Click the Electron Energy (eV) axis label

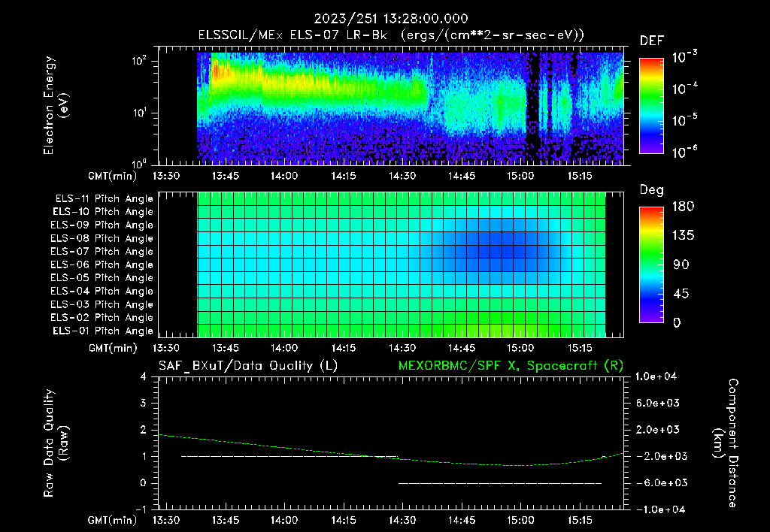point(56,105)
